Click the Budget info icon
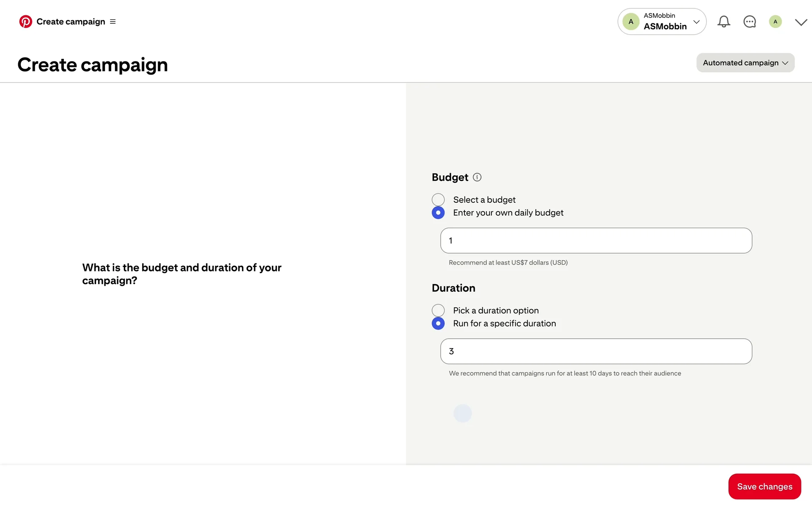 coord(477,177)
